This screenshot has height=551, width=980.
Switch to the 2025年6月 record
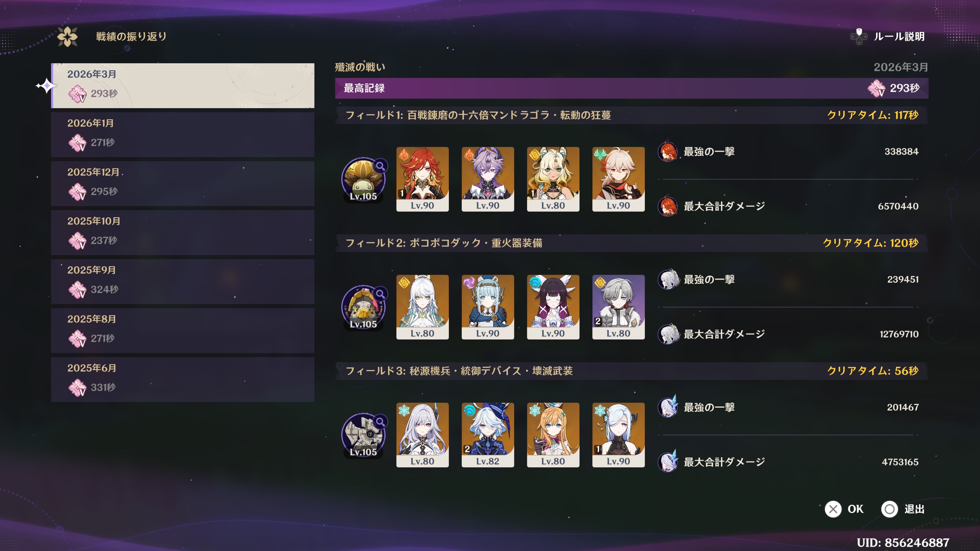[x=183, y=380]
